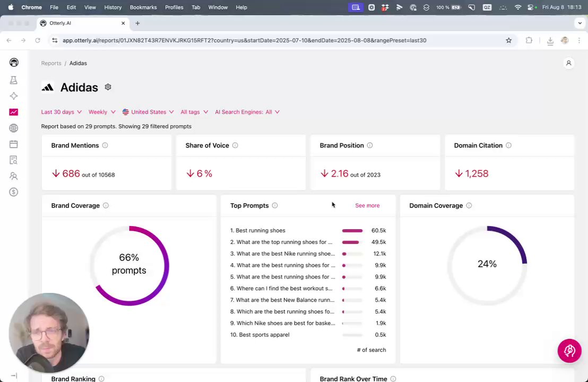Open Chrome three-dot menu
Image resolution: width=588 pixels, height=382 pixels.
coord(579,40)
